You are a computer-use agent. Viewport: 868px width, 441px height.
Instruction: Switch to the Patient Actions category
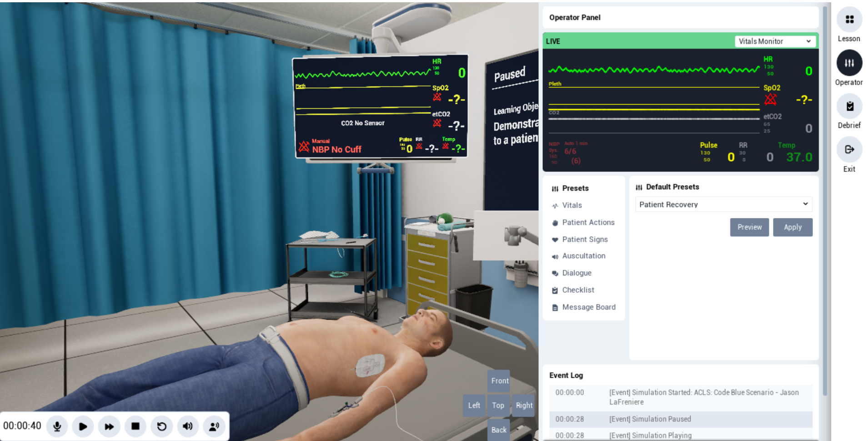pyautogui.click(x=588, y=222)
